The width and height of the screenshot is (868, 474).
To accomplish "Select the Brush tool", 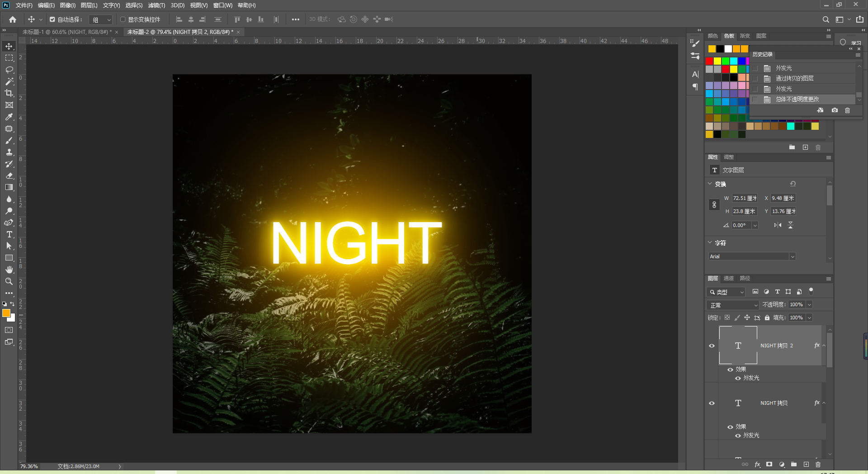I will (9, 140).
